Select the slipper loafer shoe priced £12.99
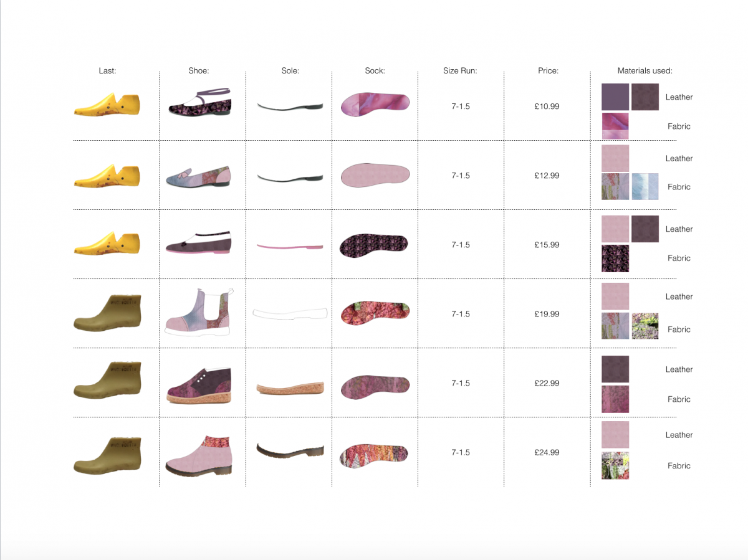Viewport: 748px width, 560px height. (x=198, y=176)
